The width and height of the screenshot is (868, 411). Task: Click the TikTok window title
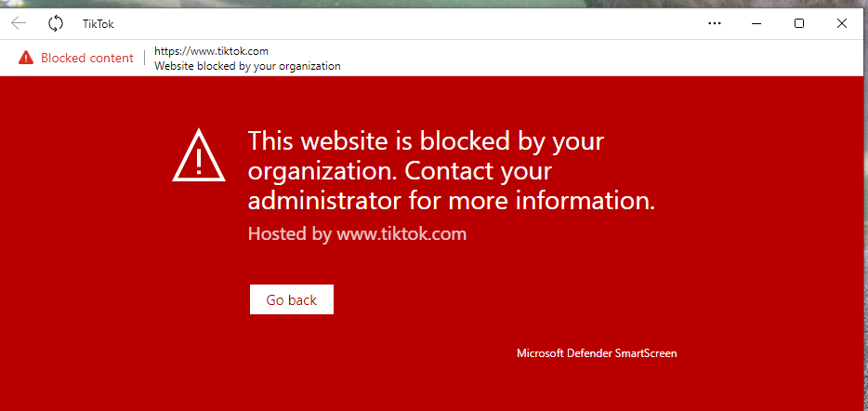99,23
